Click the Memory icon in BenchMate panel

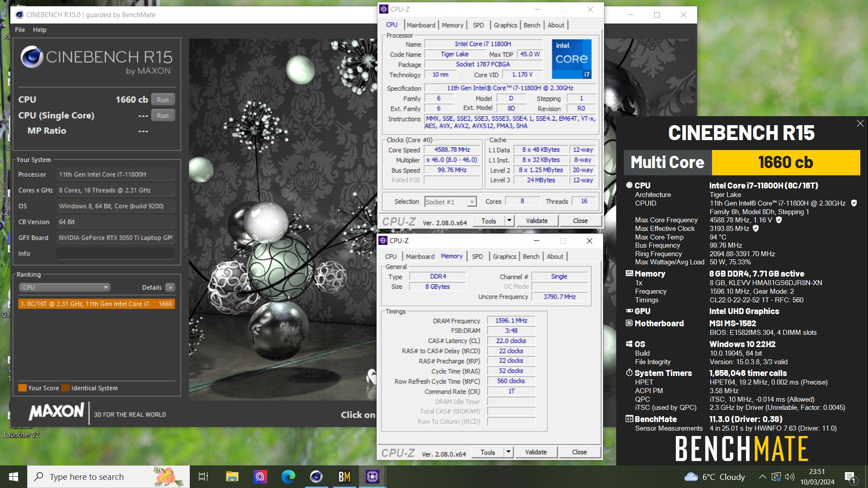[629, 273]
